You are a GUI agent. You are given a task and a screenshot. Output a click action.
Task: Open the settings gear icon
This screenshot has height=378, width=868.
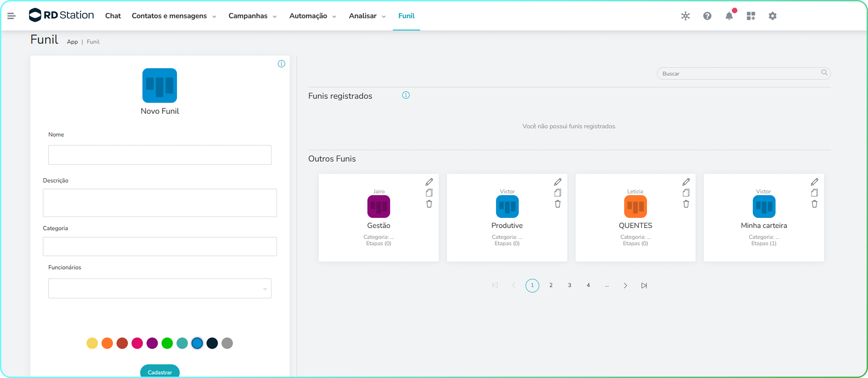click(x=772, y=16)
